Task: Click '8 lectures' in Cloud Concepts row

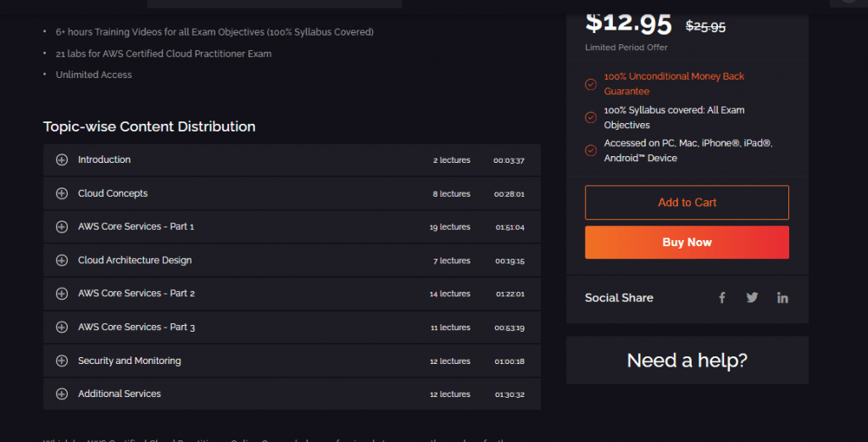Action: coord(452,194)
